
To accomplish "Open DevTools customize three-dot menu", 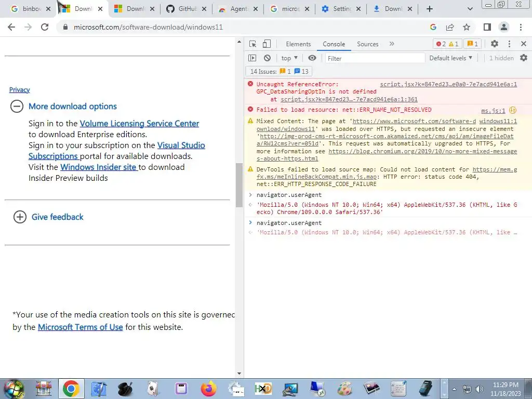I will pyautogui.click(x=509, y=44).
